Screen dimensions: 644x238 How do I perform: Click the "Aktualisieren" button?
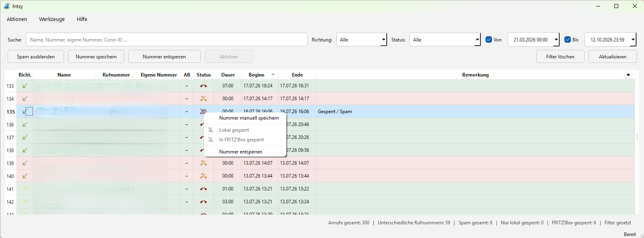coord(613,56)
